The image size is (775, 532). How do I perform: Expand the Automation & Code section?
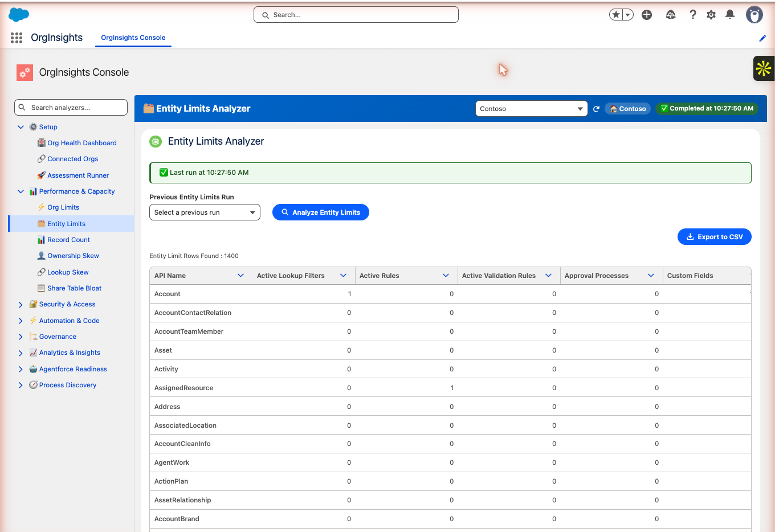coord(21,321)
